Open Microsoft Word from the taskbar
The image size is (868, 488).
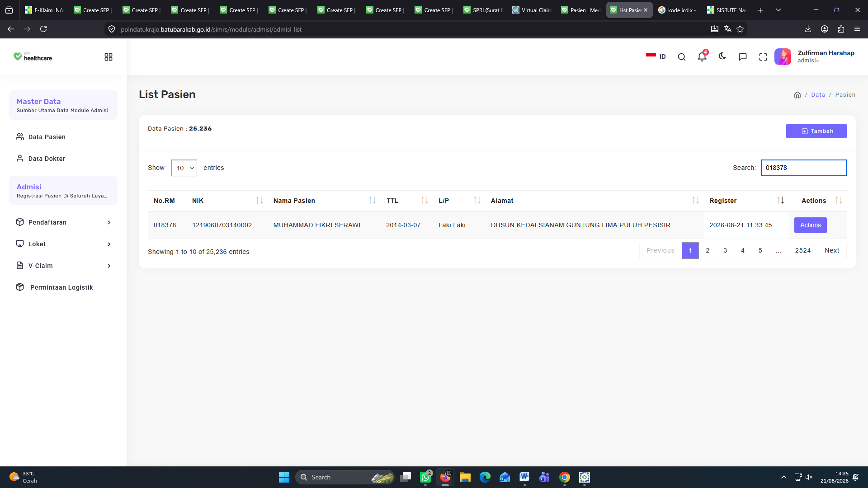click(524, 477)
